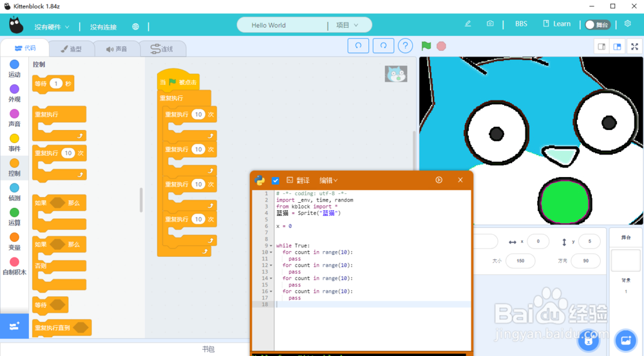This screenshot has height=356, width=644.
Task: Click the camera screenshot icon in header
Action: tap(490, 24)
